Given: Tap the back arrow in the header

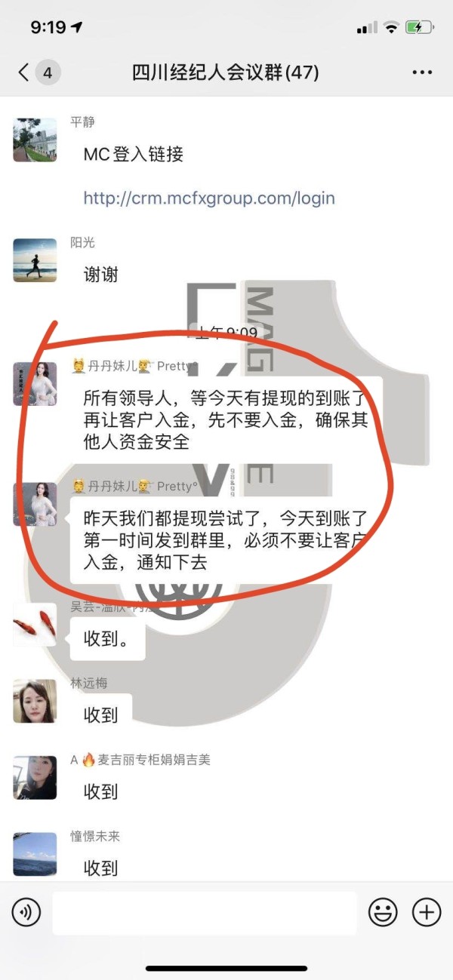Looking at the screenshot, I should point(23,72).
